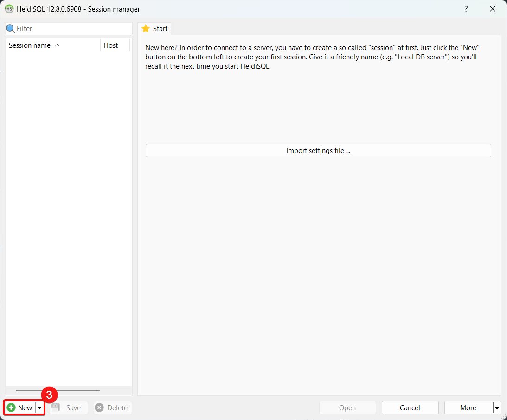Open help via the question mark icon
The height and width of the screenshot is (420, 507).
click(466, 9)
